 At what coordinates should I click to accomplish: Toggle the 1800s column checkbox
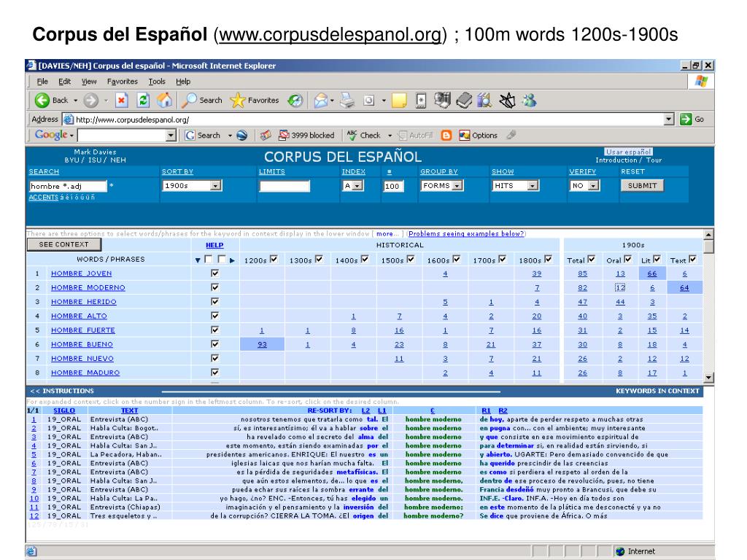point(549,259)
